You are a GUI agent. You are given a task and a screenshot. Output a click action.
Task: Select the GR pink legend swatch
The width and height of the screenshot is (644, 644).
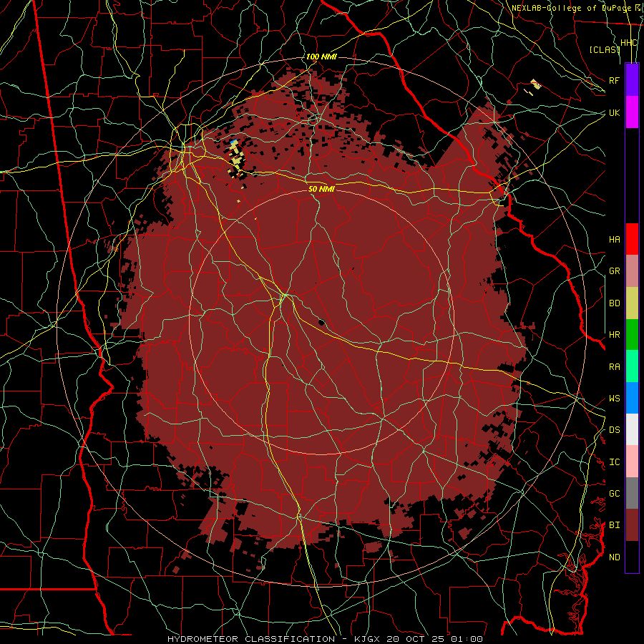632,271
